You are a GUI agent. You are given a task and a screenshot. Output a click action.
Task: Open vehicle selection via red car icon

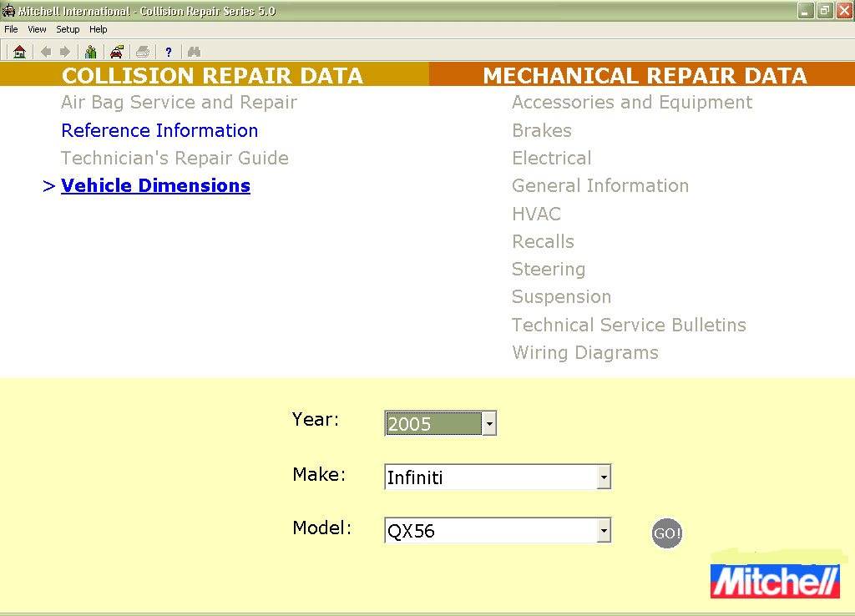(117, 52)
